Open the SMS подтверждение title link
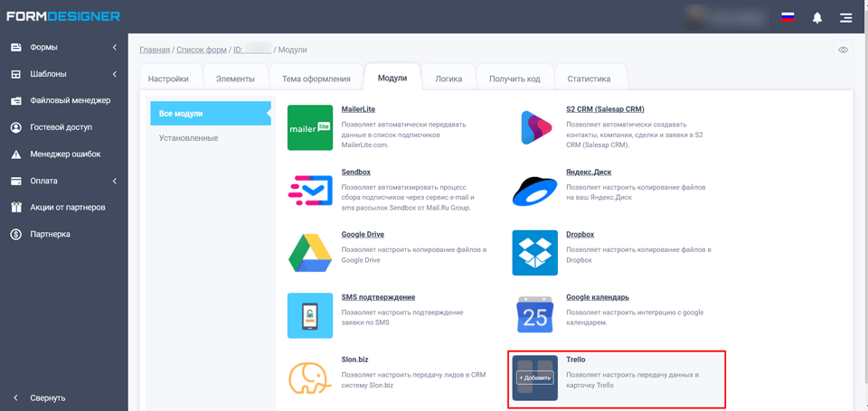 click(x=378, y=297)
